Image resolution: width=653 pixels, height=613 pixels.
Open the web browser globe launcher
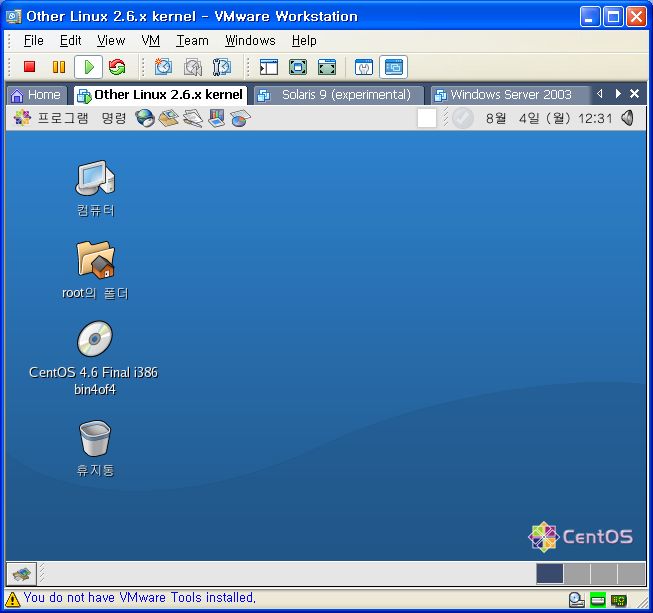tap(146, 118)
